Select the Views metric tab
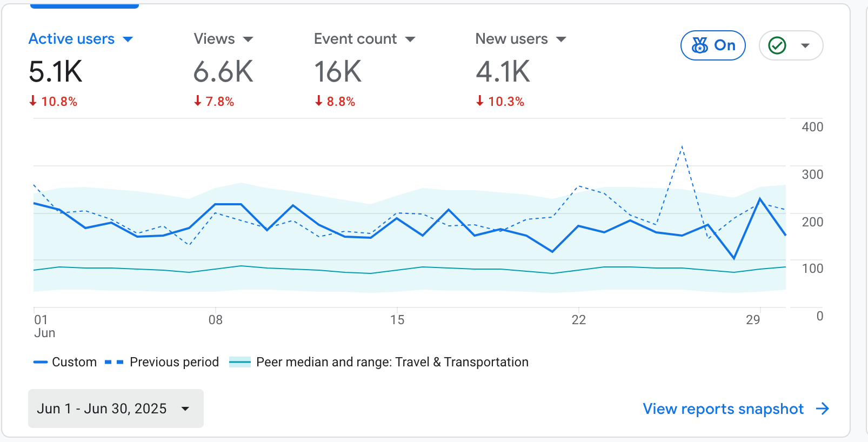Viewport: 868px width, 442px height. click(214, 39)
